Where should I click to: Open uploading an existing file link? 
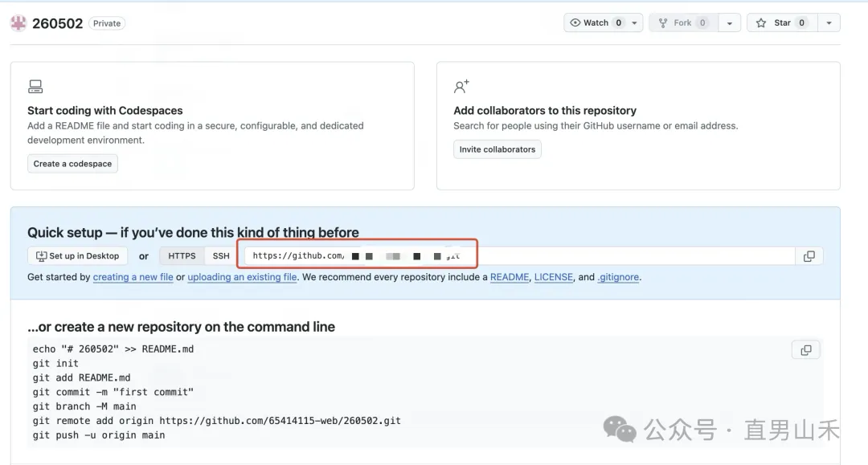coord(242,277)
